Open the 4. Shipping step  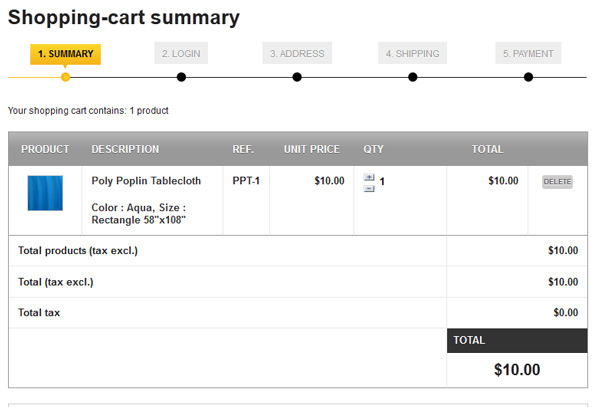tap(413, 54)
